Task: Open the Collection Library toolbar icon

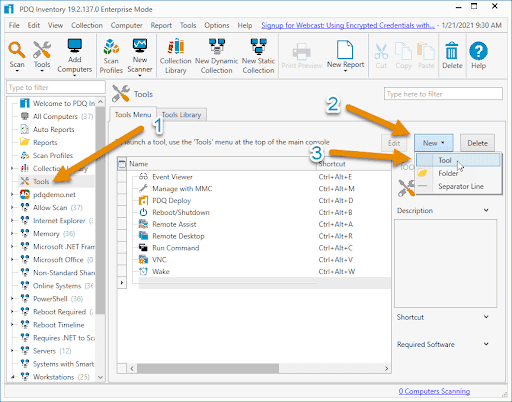Action: (176, 46)
